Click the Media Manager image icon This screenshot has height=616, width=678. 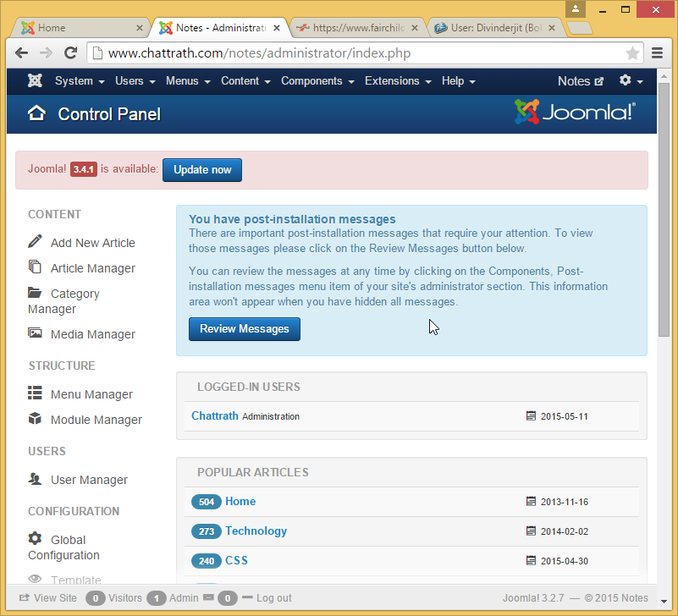pyautogui.click(x=35, y=334)
